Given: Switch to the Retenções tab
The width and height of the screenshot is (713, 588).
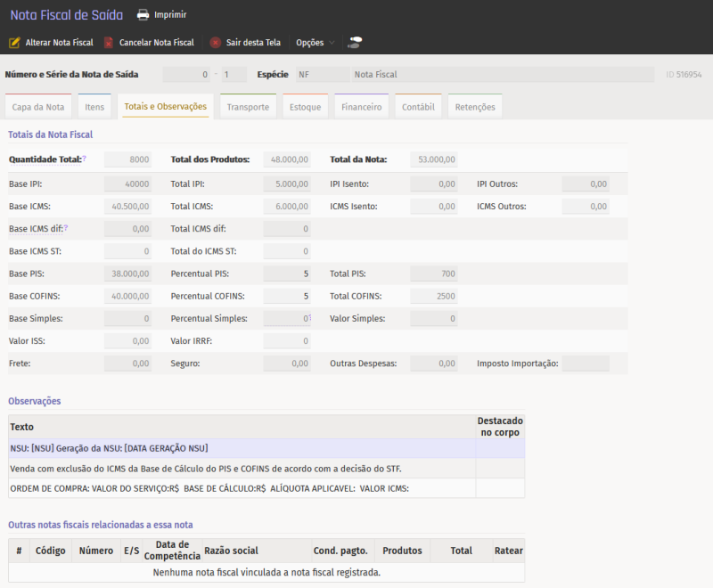Looking at the screenshot, I should pyautogui.click(x=475, y=107).
